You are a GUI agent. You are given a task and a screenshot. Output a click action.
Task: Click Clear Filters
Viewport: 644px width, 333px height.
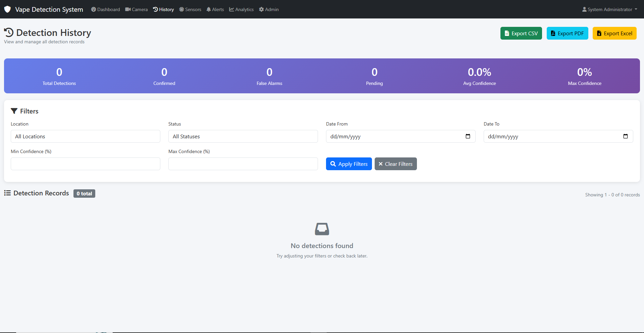coord(395,164)
